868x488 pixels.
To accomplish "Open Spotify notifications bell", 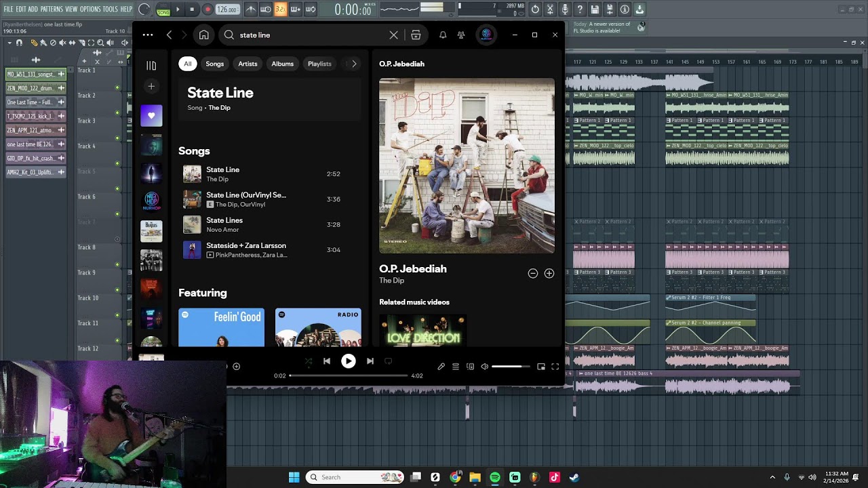I will tap(443, 35).
